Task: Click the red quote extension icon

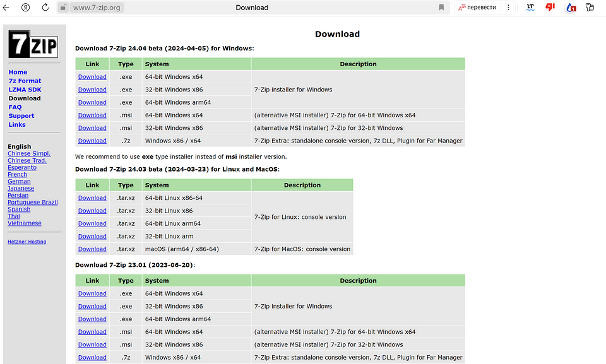Action: [550, 8]
